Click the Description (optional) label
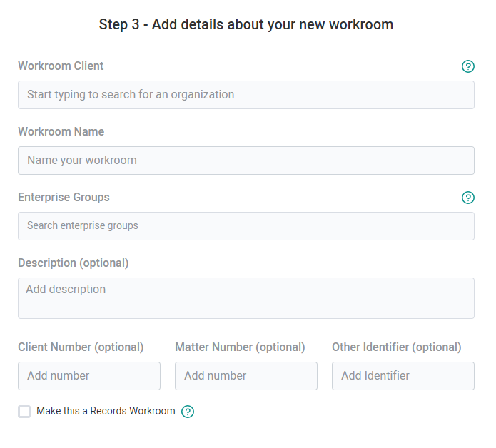The height and width of the screenshot is (448, 496). point(74,263)
